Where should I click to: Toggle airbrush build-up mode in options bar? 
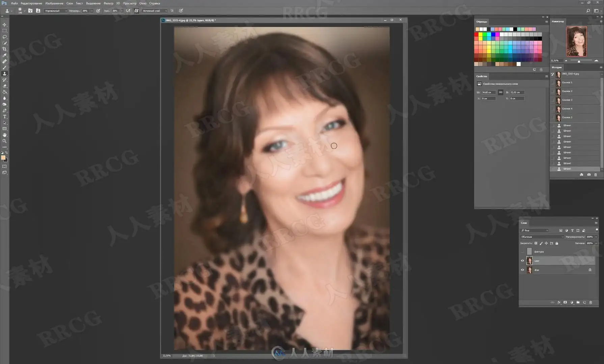(128, 11)
